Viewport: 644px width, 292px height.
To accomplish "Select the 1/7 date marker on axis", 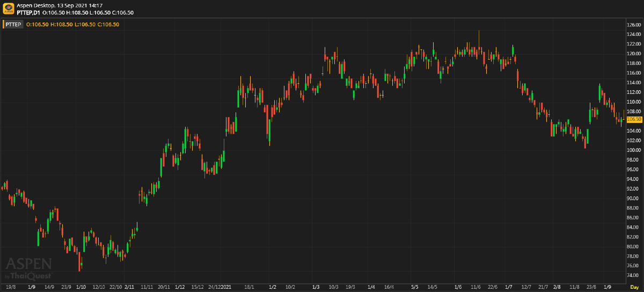I will (x=509, y=287).
